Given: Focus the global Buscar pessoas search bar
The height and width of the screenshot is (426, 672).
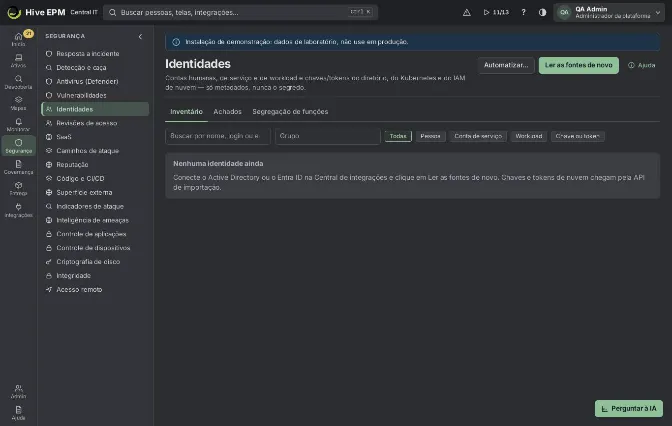Looking at the screenshot, I should point(240,12).
